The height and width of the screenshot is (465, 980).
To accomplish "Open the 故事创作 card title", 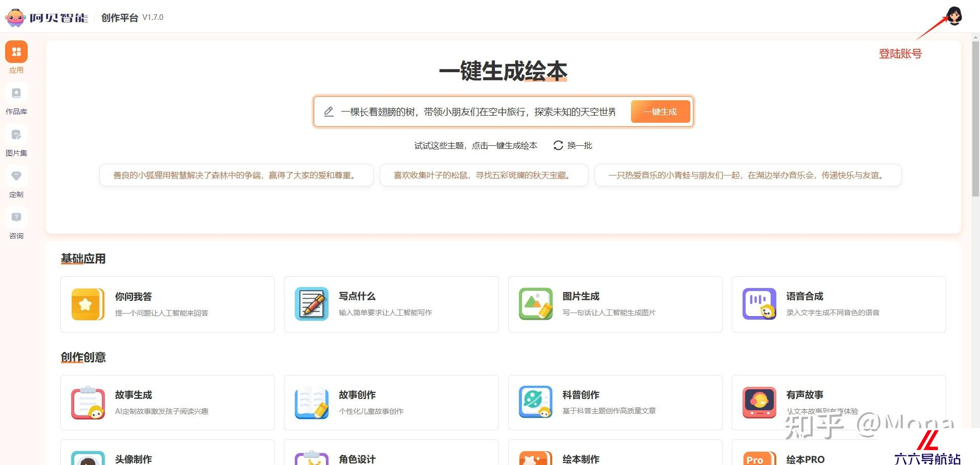I will pyautogui.click(x=357, y=395).
